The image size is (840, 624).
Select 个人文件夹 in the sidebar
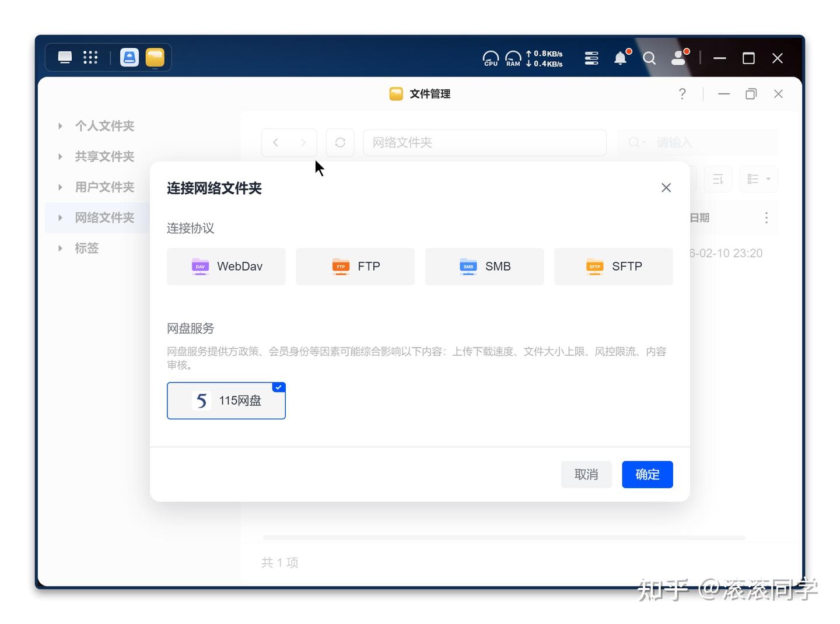point(104,126)
